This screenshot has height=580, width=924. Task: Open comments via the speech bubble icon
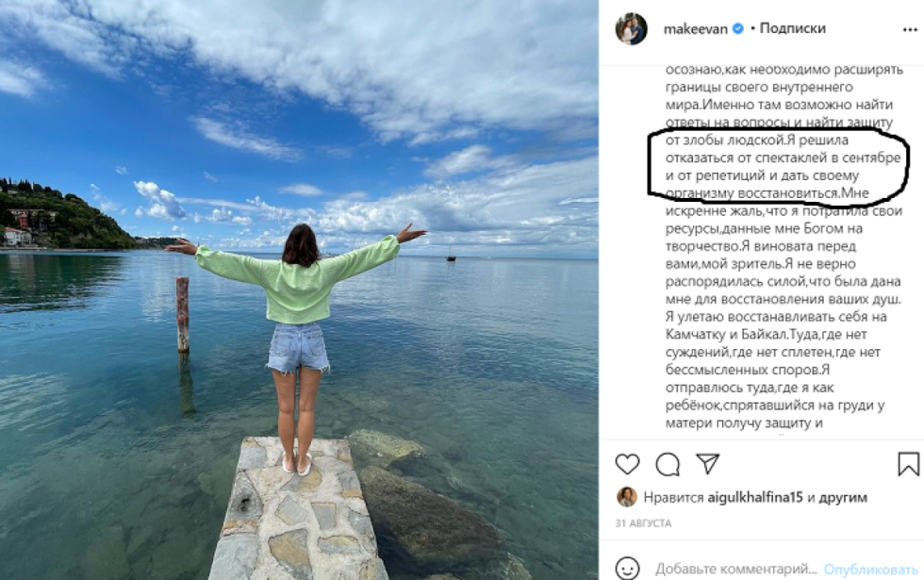[668, 464]
